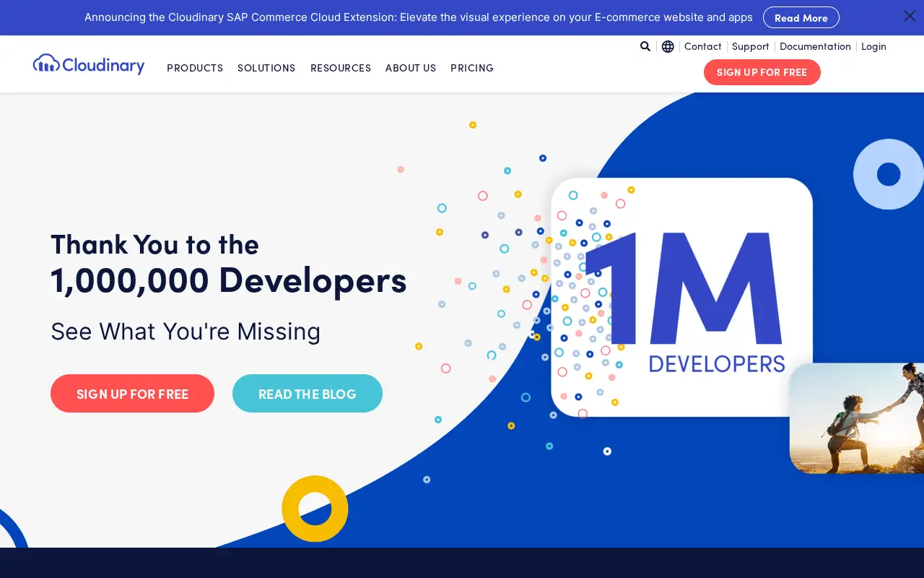Open the language globe selector

668,46
